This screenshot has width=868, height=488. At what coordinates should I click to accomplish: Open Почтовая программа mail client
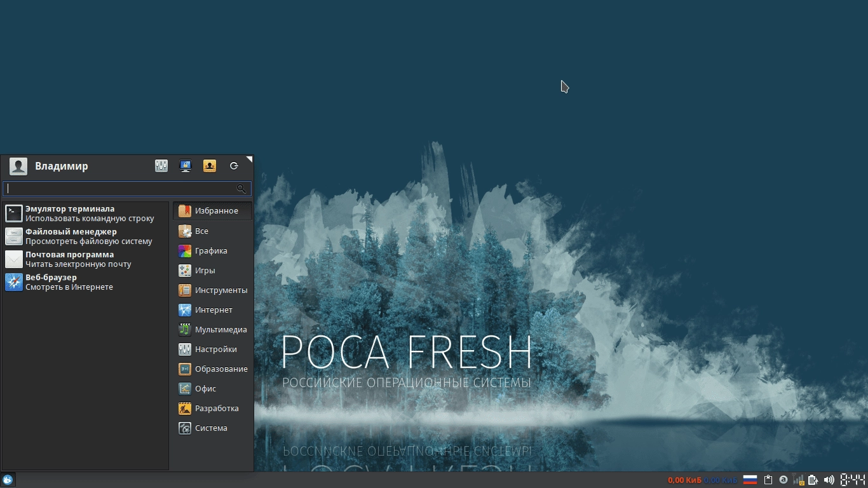[85, 259]
